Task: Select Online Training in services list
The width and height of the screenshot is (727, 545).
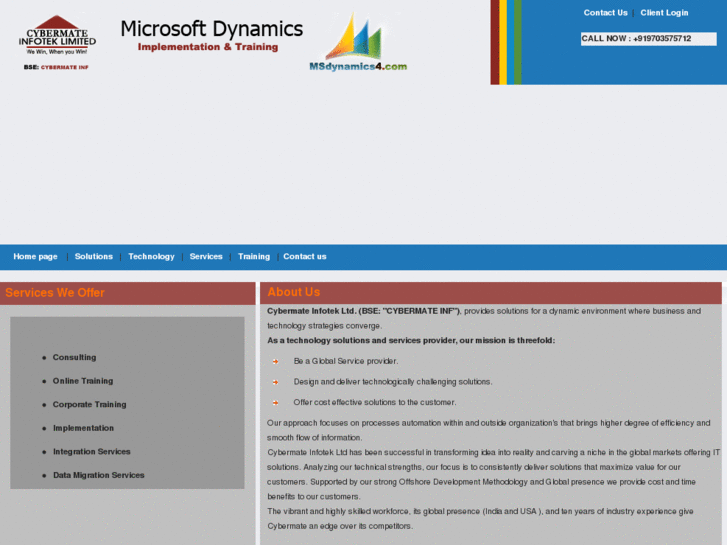Action: (83, 381)
